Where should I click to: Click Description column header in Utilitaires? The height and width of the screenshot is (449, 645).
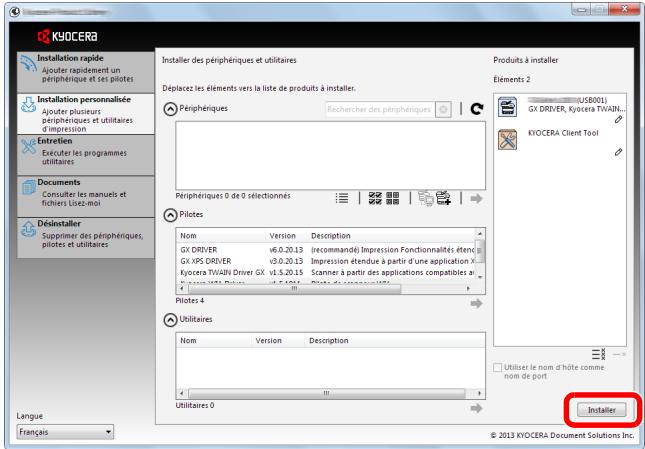pos(395,341)
